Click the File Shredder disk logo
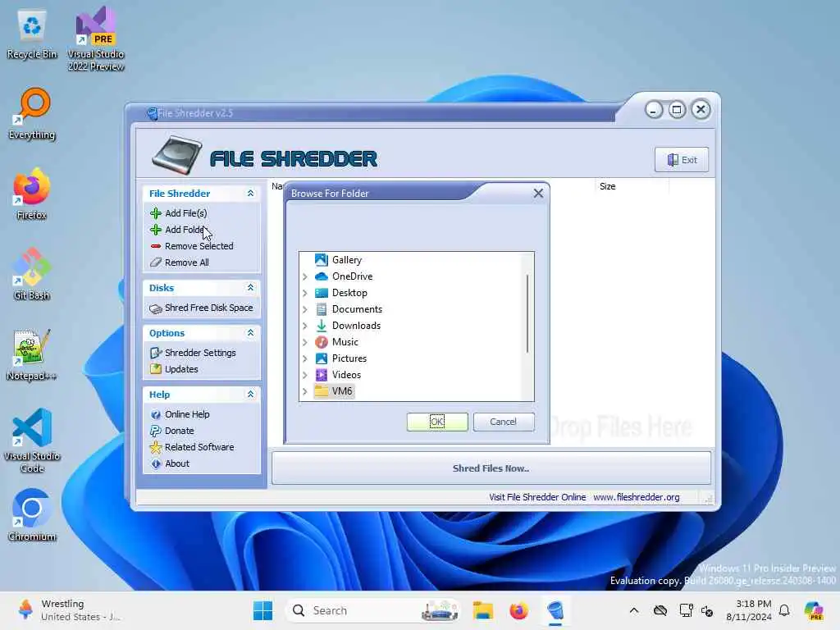This screenshot has width=840, height=630. (177, 155)
